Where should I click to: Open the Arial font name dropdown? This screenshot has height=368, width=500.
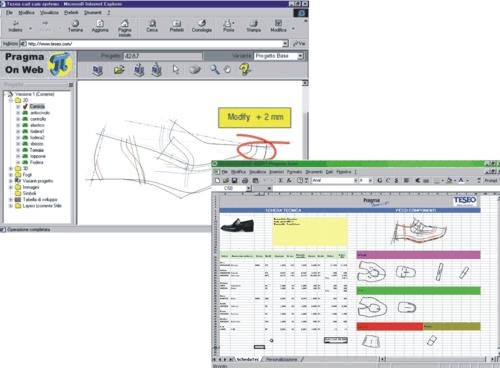(x=355, y=180)
